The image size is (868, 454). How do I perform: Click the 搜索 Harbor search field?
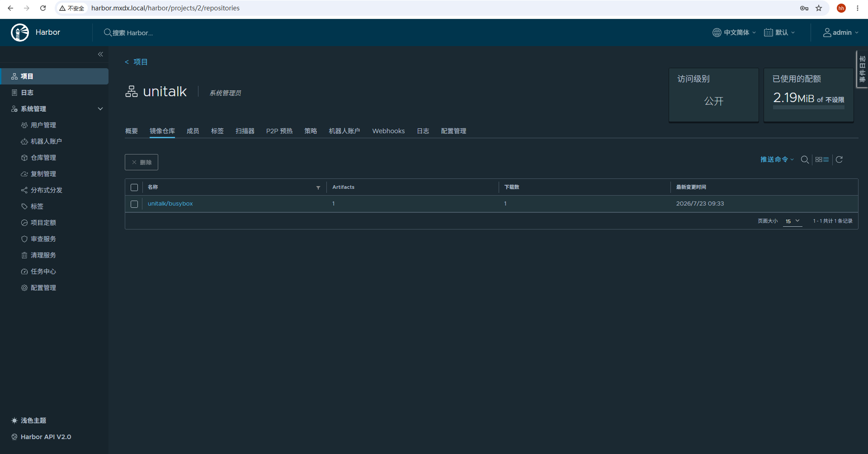coord(132,33)
